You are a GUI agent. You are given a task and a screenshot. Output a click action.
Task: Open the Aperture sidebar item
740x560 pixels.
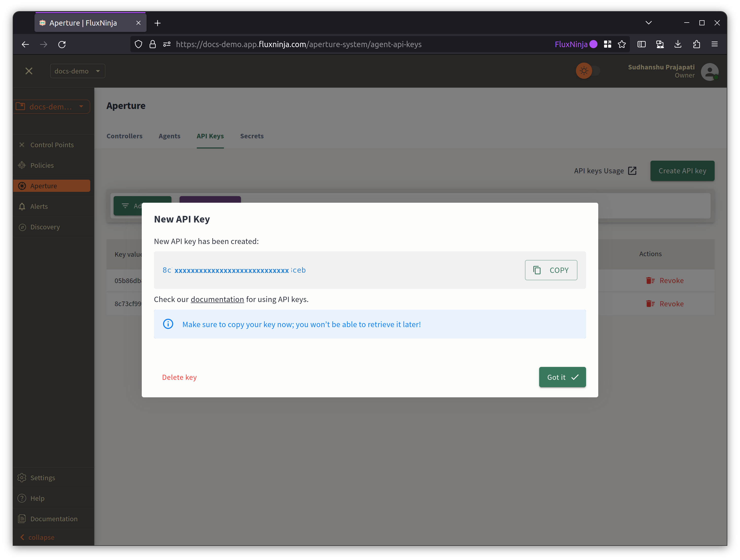(x=52, y=186)
